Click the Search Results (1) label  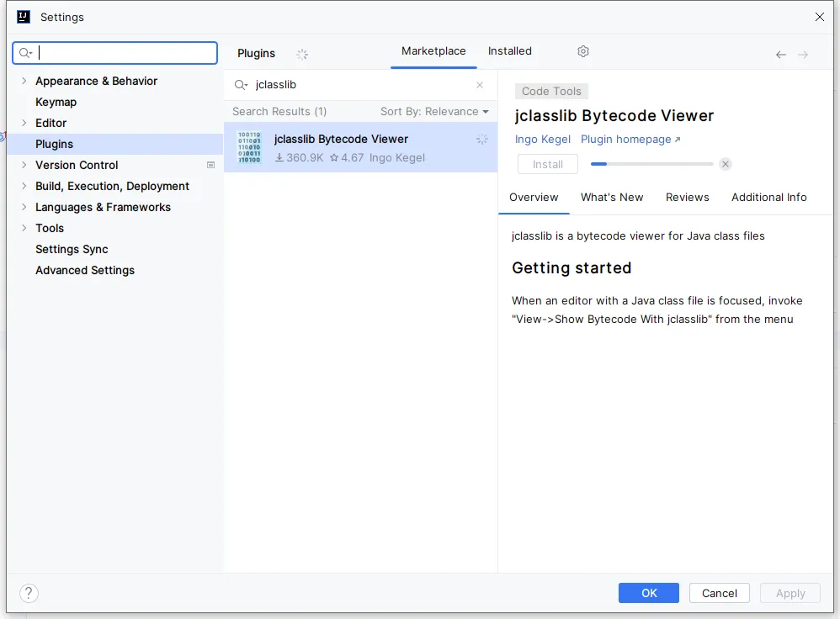point(279,111)
